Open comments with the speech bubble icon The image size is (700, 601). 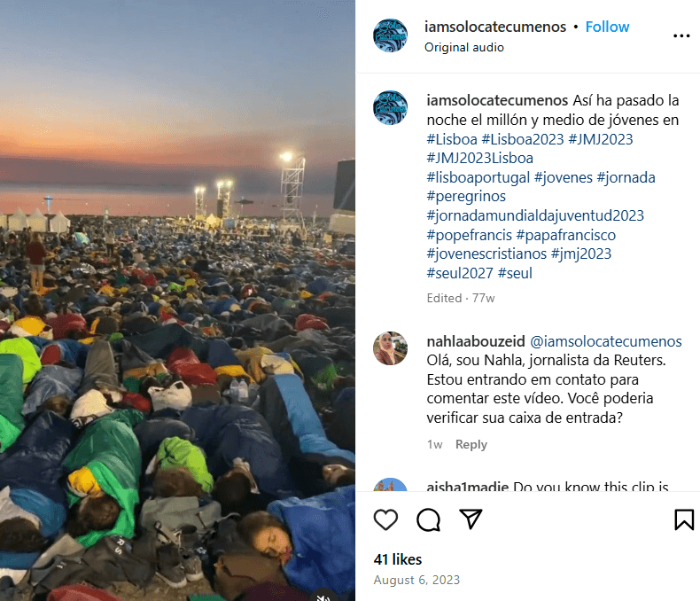(428, 519)
